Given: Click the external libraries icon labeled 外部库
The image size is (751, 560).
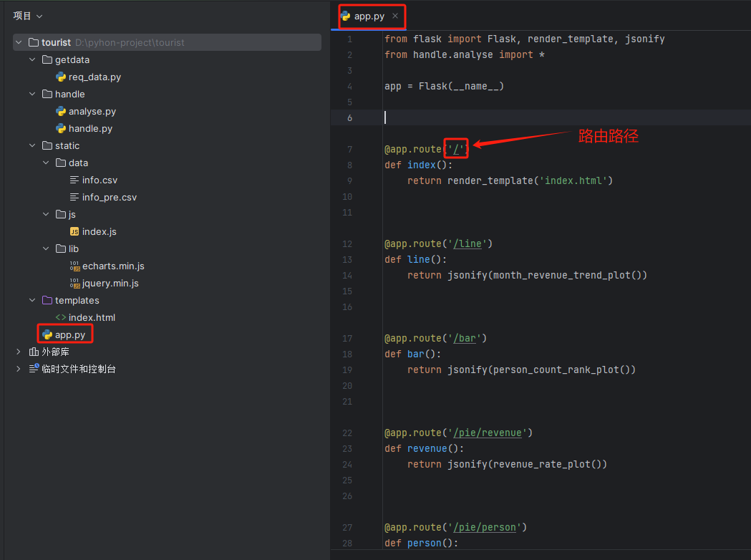Looking at the screenshot, I should [34, 352].
